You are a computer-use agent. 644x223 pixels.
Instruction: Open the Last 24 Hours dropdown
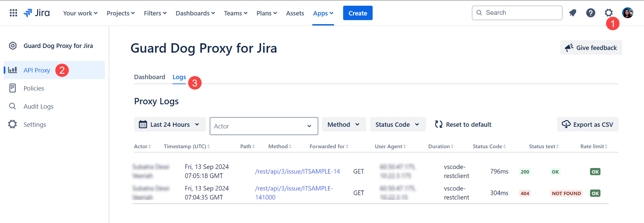[x=169, y=124]
